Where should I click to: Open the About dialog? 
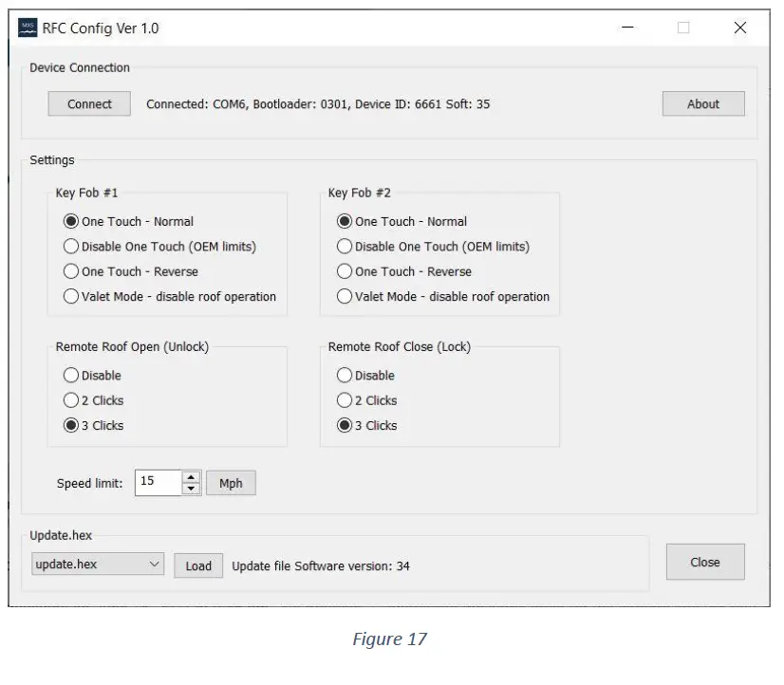(703, 104)
